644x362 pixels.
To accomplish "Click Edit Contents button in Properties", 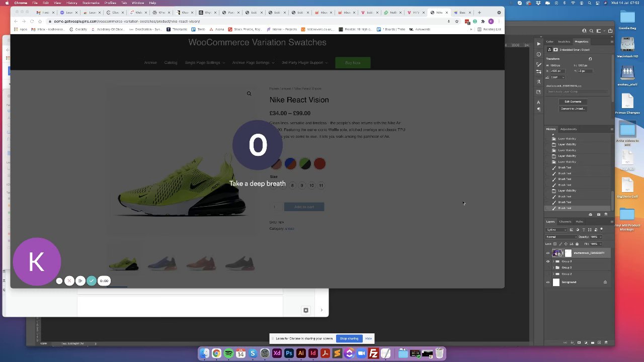I will tap(573, 102).
